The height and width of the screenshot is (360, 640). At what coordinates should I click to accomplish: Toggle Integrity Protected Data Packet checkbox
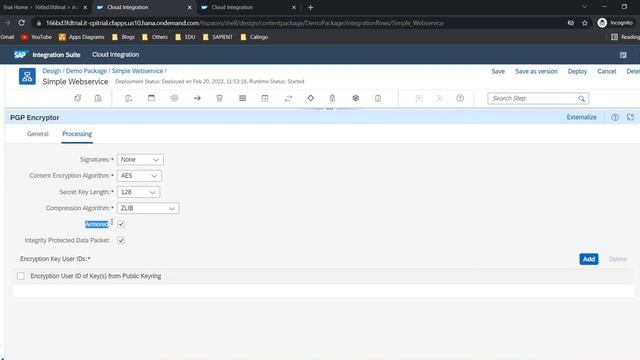(121, 240)
